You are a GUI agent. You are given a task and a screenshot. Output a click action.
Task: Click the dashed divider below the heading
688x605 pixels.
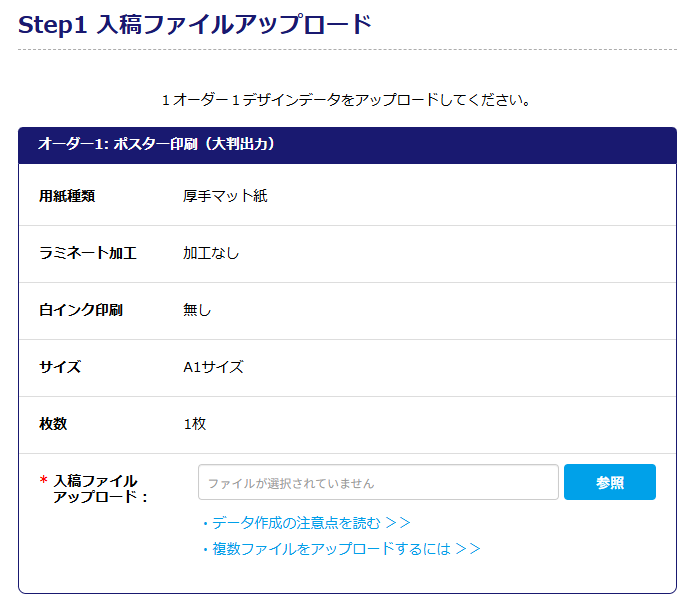346,49
